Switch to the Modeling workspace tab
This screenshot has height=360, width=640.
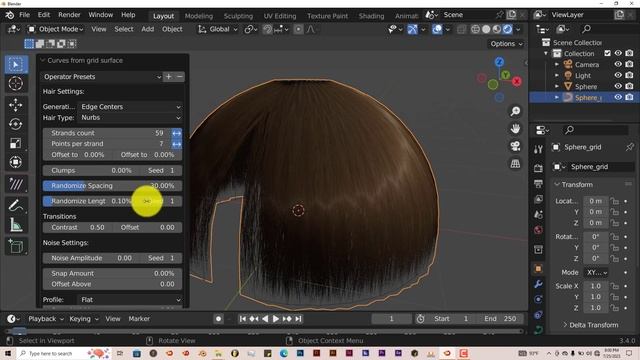click(x=199, y=16)
